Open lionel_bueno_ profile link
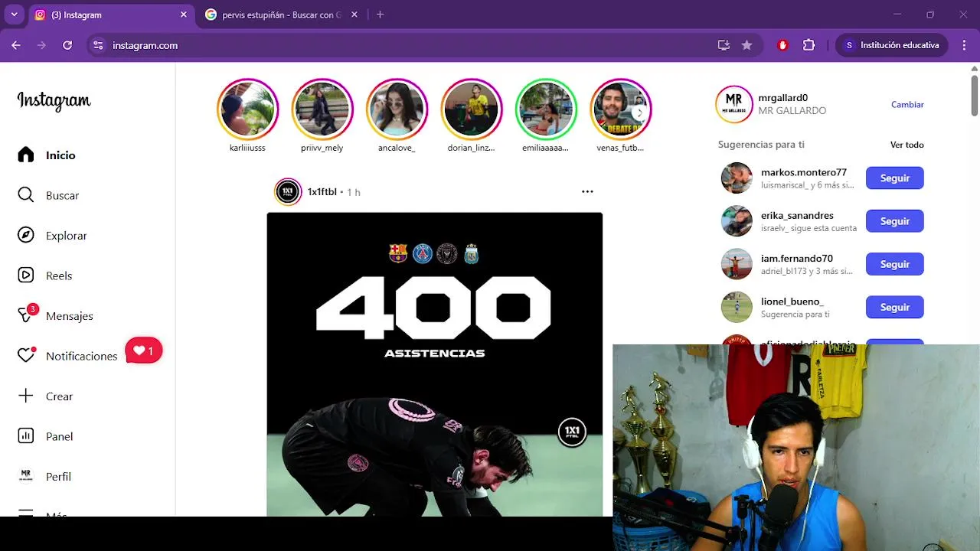Screen dimensions: 980x551 pyautogui.click(x=792, y=302)
